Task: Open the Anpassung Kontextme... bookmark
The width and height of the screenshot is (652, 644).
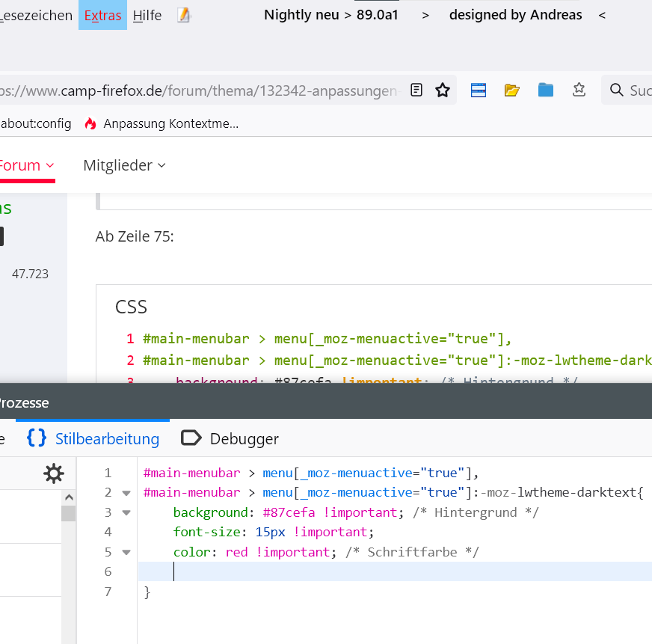Action: (x=162, y=124)
